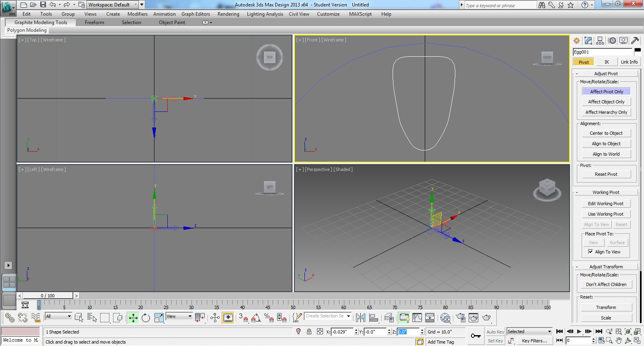Open the Utilities hammer panel tab
This screenshot has width=644, height=346.
tap(635, 41)
